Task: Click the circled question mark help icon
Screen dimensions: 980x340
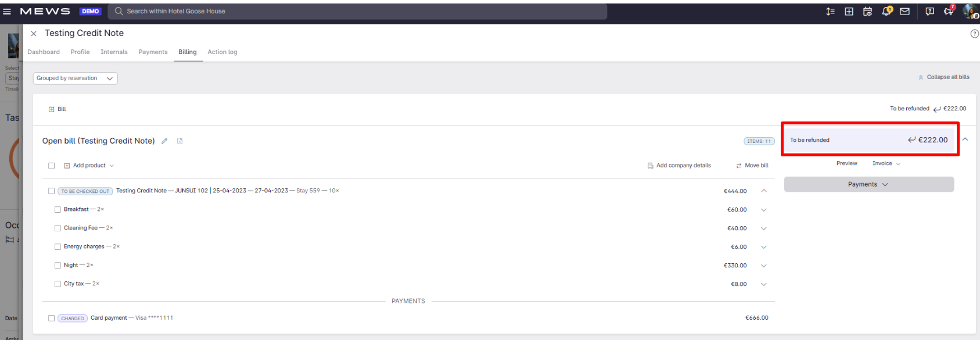Action: pos(974,34)
